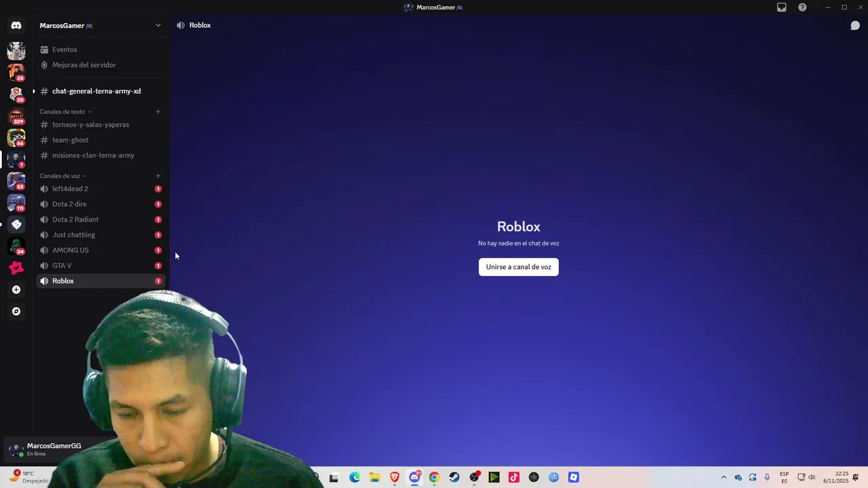Viewport: 868px width, 488px height.
Task: Open Eventos in the sidebar
Action: (x=100, y=49)
